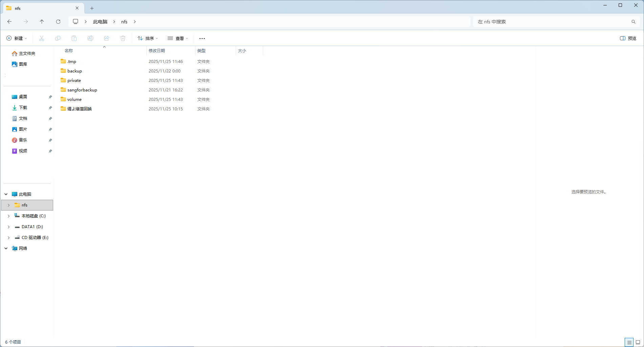
Task: Expand the nfs tree node
Action: tap(9, 205)
